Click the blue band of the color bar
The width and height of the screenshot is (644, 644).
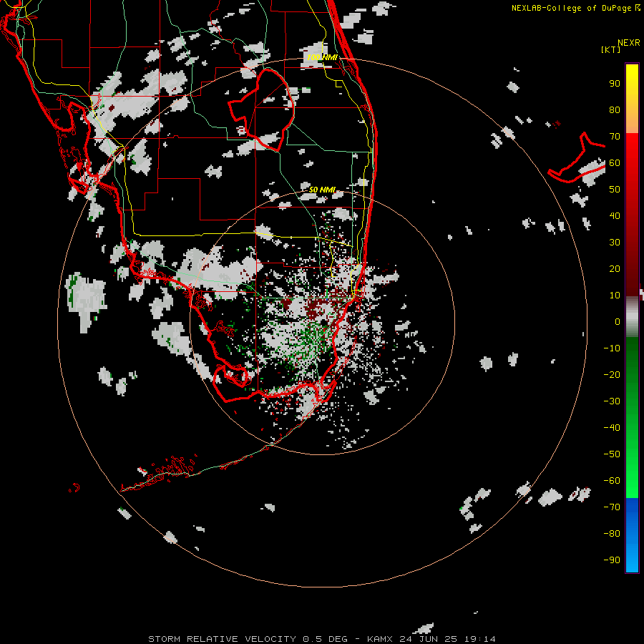pos(632,535)
